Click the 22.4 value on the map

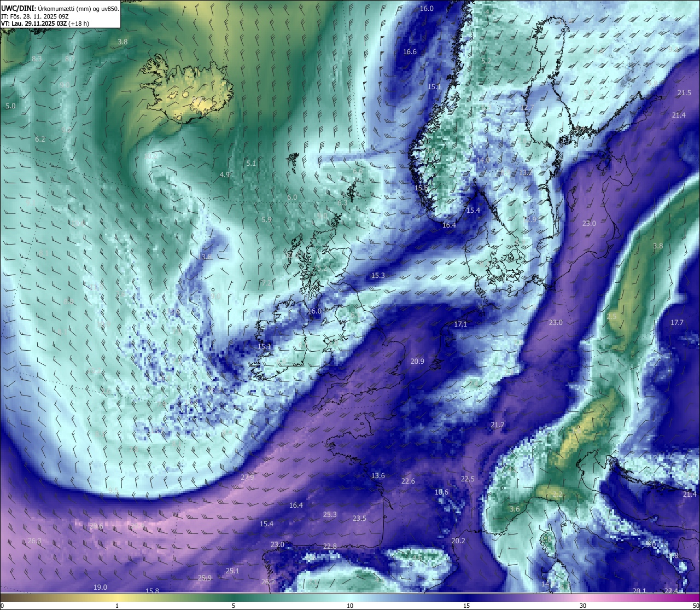coord(671,591)
